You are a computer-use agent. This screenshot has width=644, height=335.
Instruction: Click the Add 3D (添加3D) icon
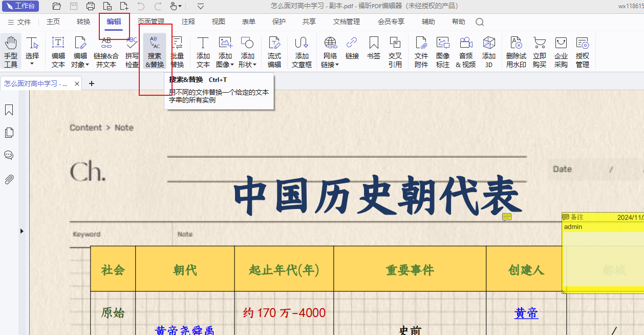[x=489, y=52]
